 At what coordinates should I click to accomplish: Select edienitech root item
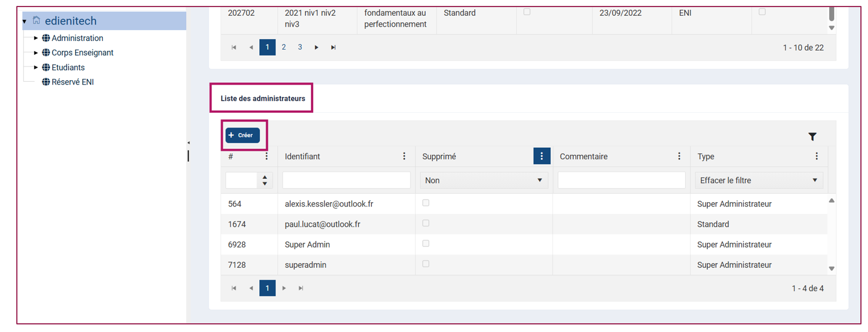[71, 21]
